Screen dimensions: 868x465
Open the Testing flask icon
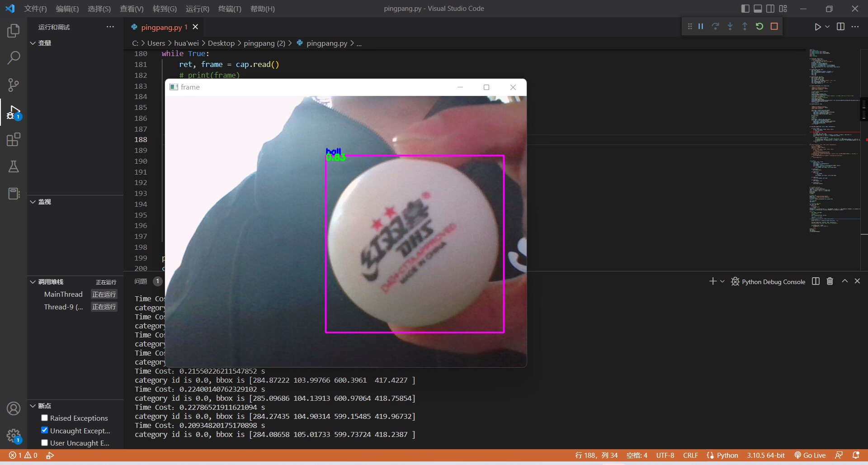click(14, 166)
